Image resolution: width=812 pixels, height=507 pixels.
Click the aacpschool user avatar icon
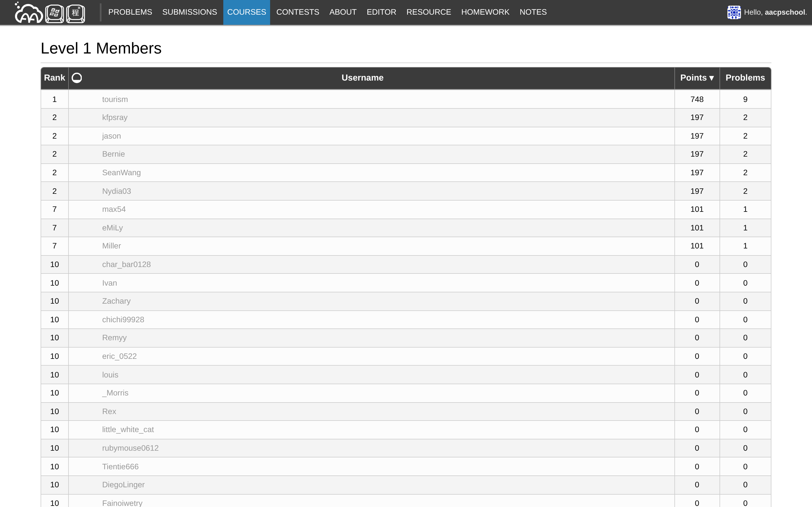(x=734, y=12)
